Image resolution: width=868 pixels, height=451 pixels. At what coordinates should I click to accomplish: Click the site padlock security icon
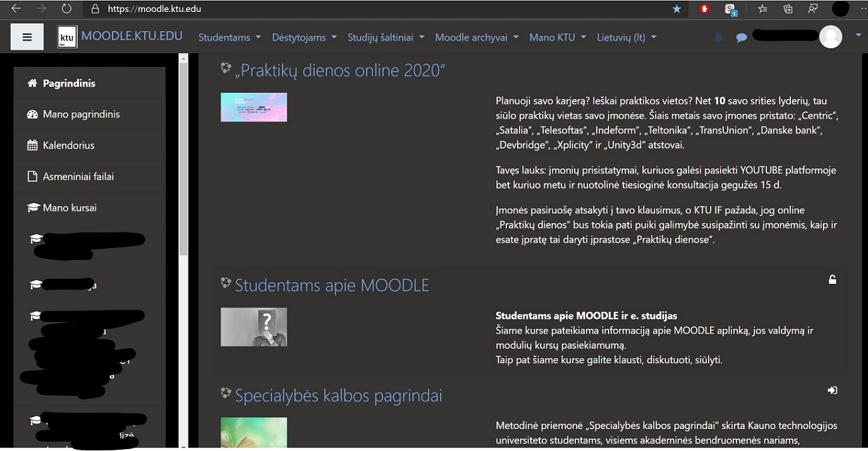click(95, 9)
